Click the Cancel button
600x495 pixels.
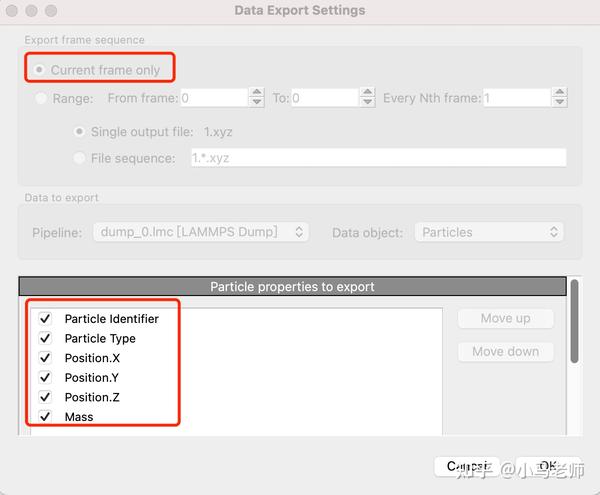pos(466,467)
